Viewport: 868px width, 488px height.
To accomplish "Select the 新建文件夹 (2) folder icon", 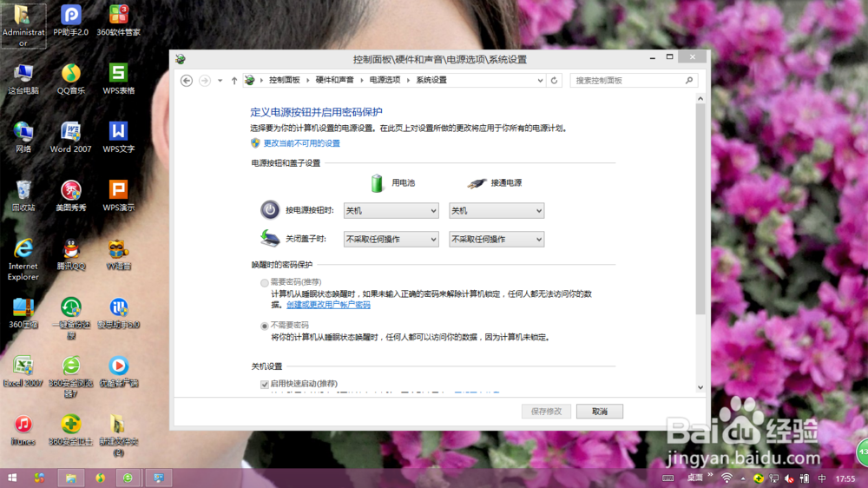I will click(x=118, y=435).
